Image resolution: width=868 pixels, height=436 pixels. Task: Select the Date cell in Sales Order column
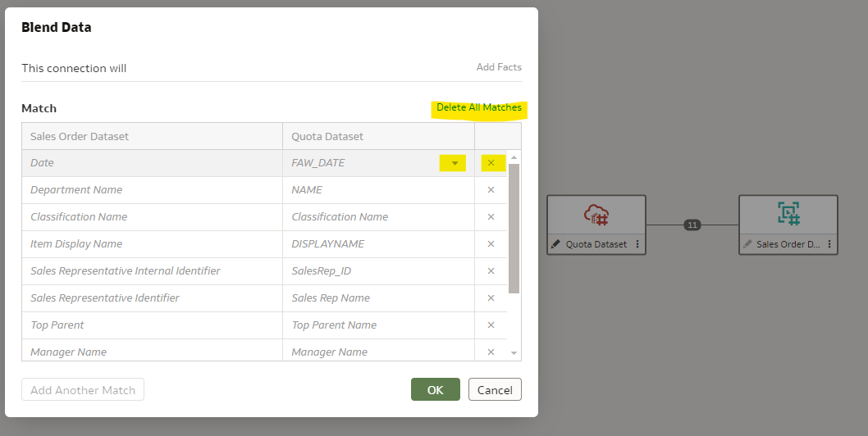153,162
